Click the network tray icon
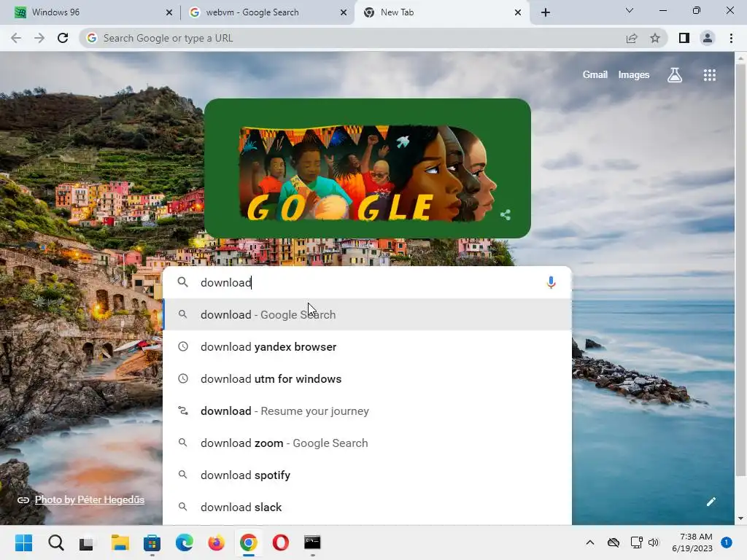The image size is (747, 560). (636, 542)
